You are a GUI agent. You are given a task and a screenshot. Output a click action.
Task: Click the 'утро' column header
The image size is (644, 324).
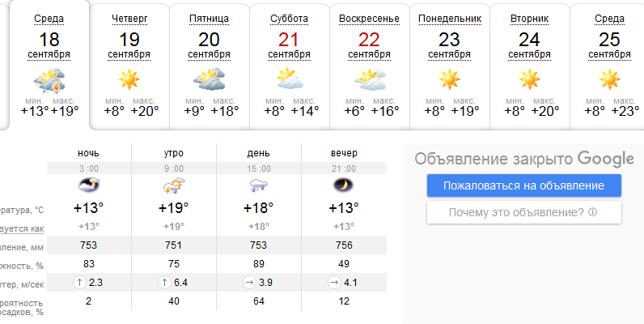[174, 153]
